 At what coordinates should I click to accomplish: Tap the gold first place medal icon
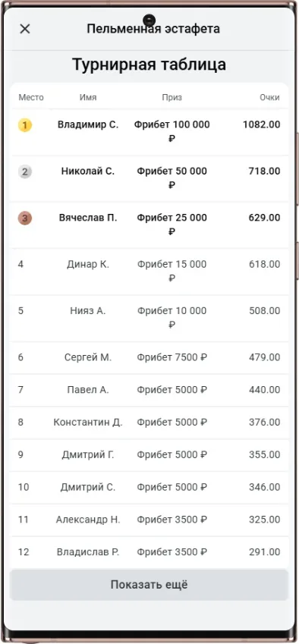(24, 125)
